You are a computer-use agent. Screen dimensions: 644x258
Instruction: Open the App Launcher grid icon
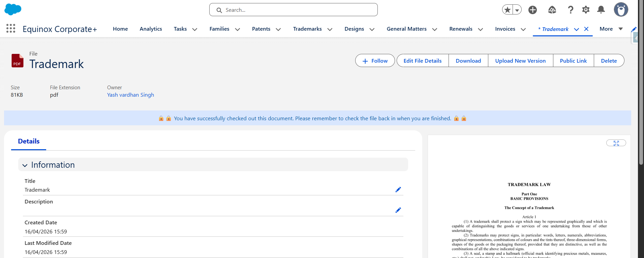[x=11, y=29]
